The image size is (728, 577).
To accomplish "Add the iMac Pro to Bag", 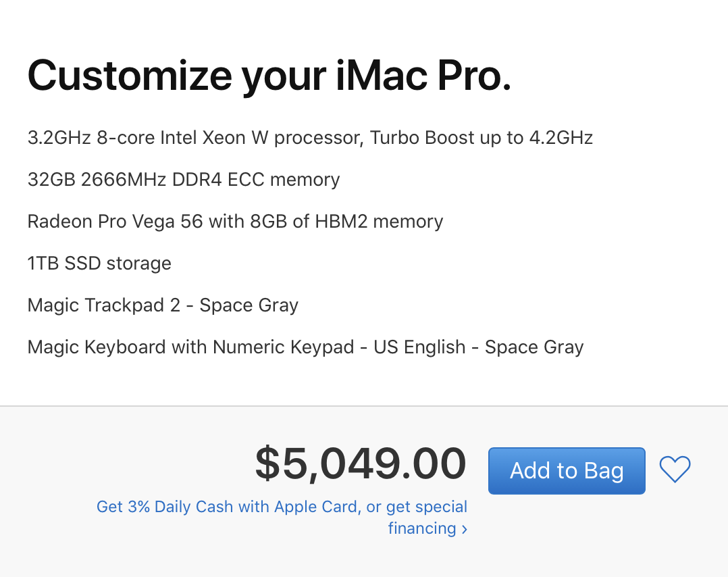I will coord(567,471).
